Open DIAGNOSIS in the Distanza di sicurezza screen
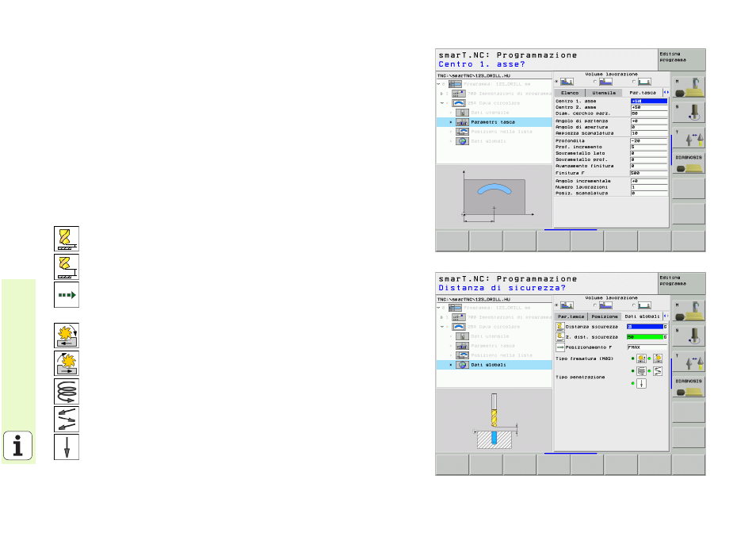 689,387
